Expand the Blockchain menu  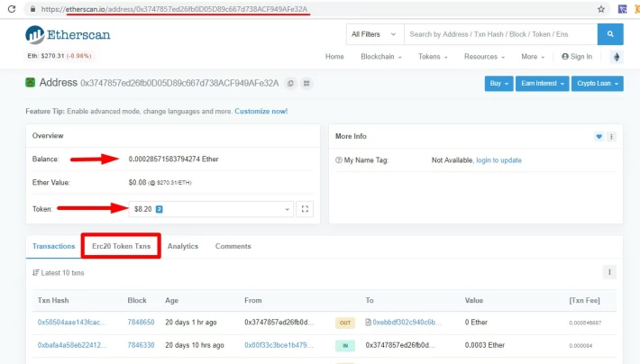pyautogui.click(x=380, y=57)
